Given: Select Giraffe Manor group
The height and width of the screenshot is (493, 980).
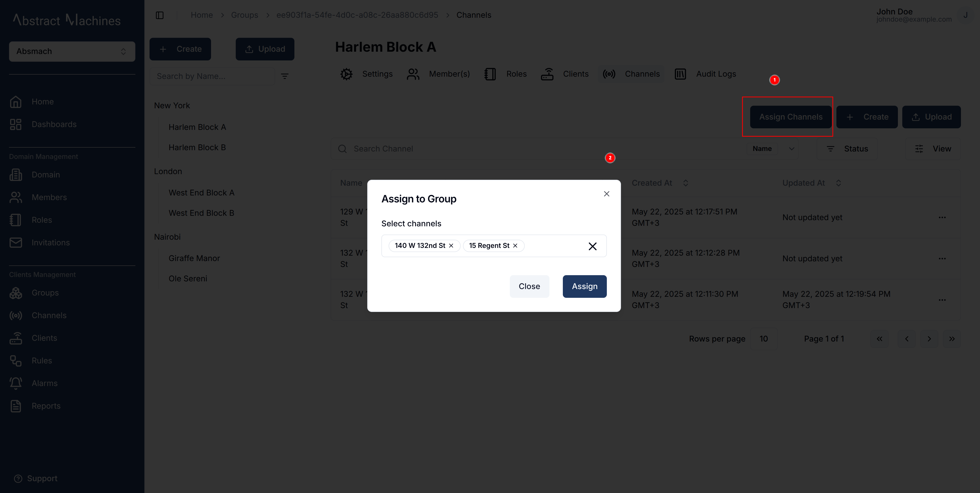Looking at the screenshot, I should 194,258.
